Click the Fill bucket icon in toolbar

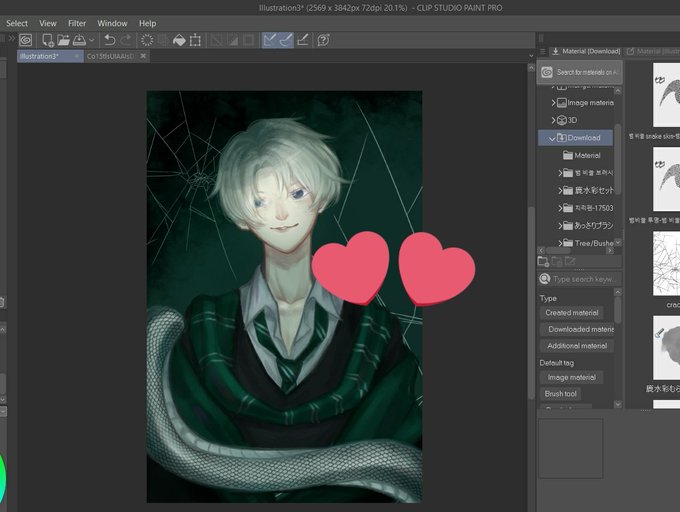(x=179, y=40)
